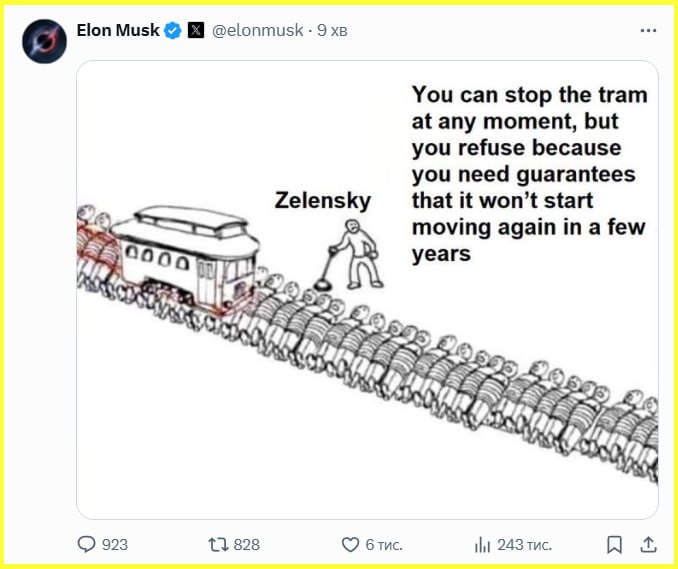Click the Zelensky label in the meme
The width and height of the screenshot is (678, 569).
[322, 201]
